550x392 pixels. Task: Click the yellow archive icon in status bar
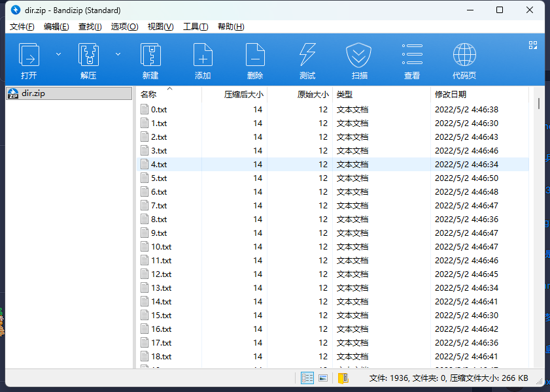pos(343,378)
